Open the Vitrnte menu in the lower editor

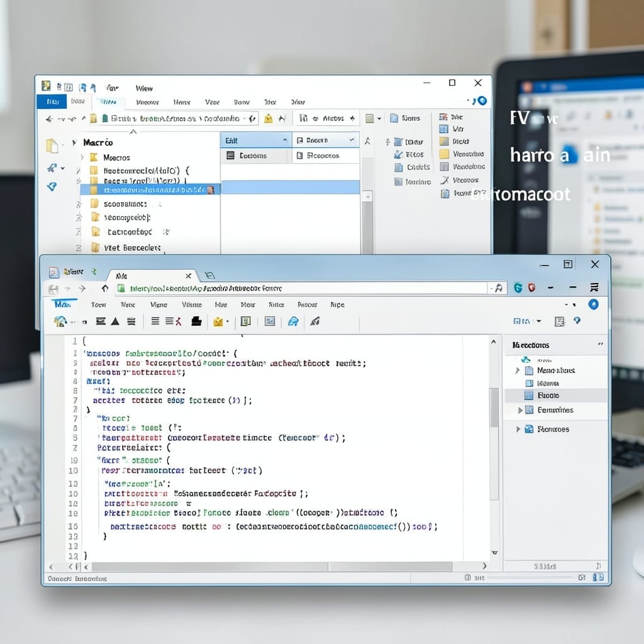coord(191,305)
